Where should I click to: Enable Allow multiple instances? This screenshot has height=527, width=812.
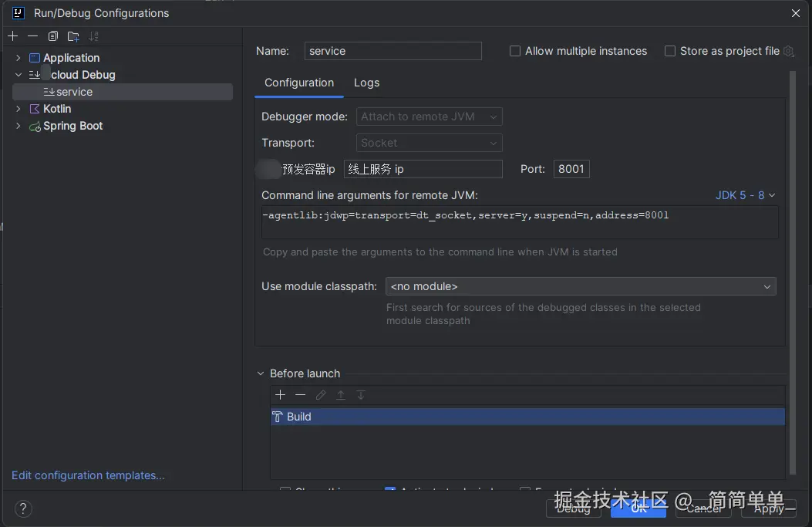point(515,51)
